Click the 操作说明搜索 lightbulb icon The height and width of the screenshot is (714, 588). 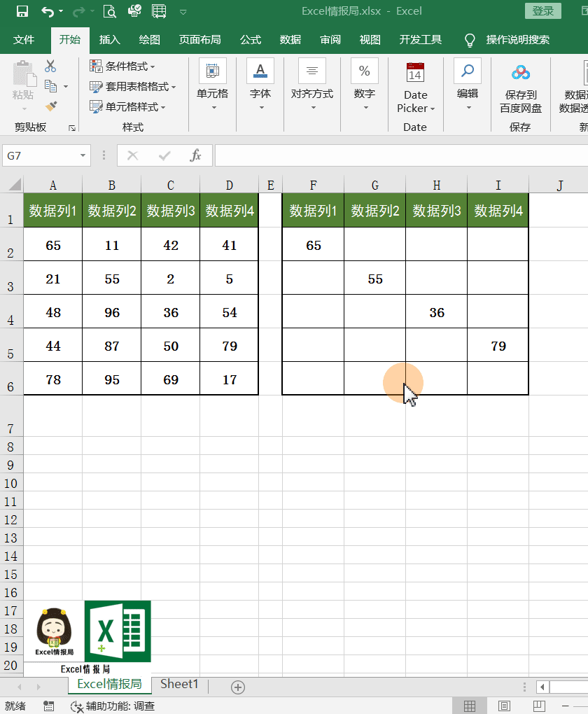tap(470, 41)
